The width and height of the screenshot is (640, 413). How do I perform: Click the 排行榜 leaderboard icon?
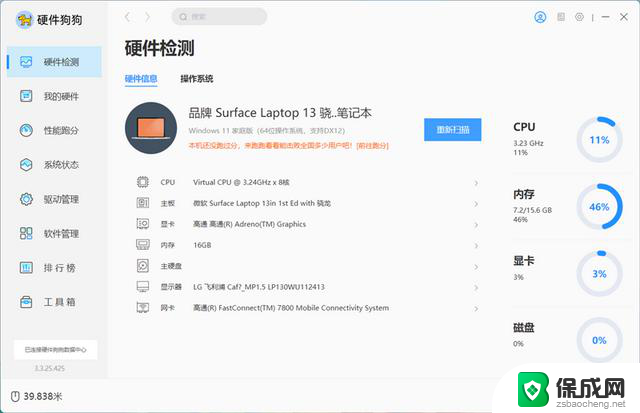26,268
